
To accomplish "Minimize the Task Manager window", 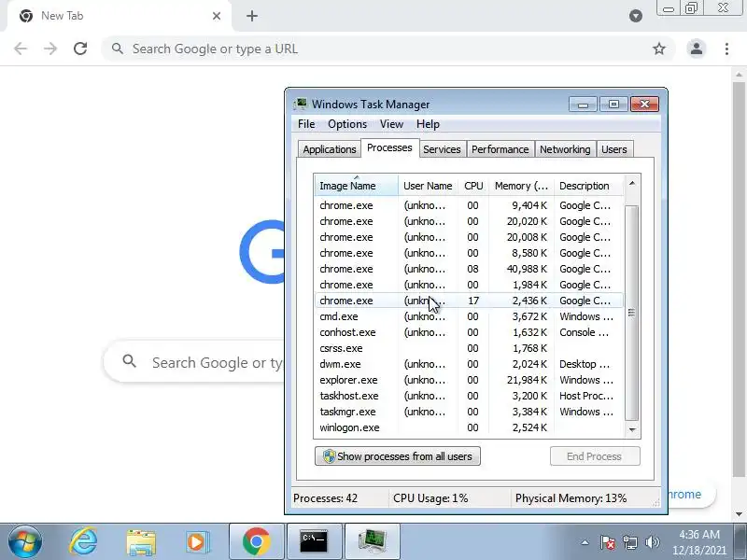I will click(x=583, y=105).
